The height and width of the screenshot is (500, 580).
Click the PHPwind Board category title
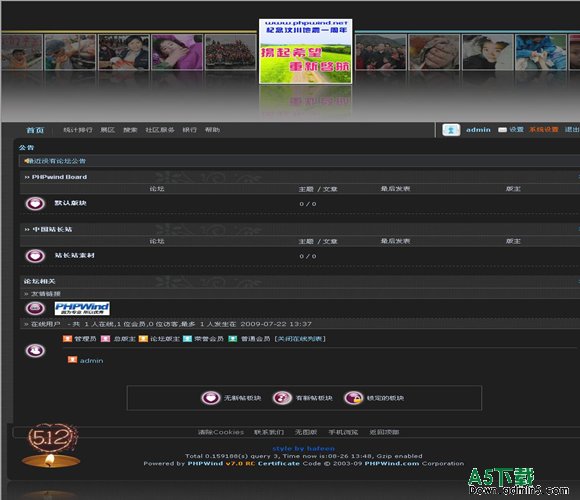[59, 177]
